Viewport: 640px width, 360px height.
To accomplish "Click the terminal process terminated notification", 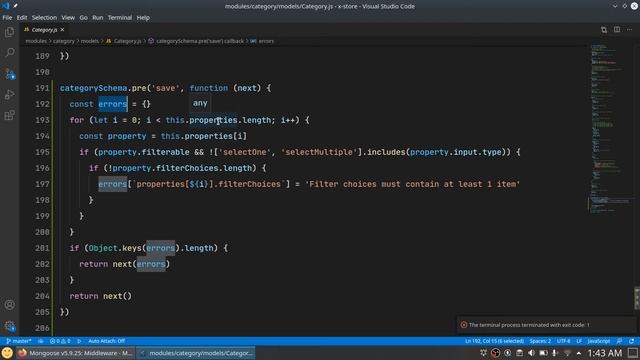I will click(x=546, y=325).
